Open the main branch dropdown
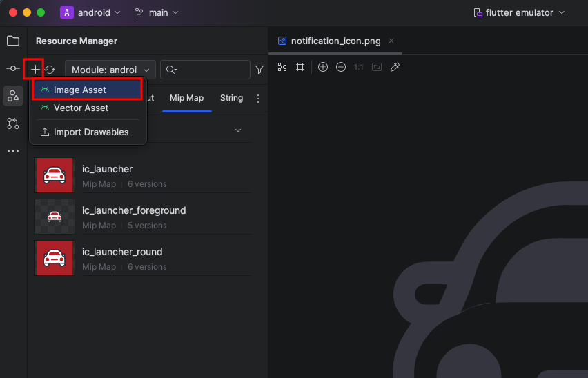Viewport: 588px width, 378px height. (x=157, y=12)
